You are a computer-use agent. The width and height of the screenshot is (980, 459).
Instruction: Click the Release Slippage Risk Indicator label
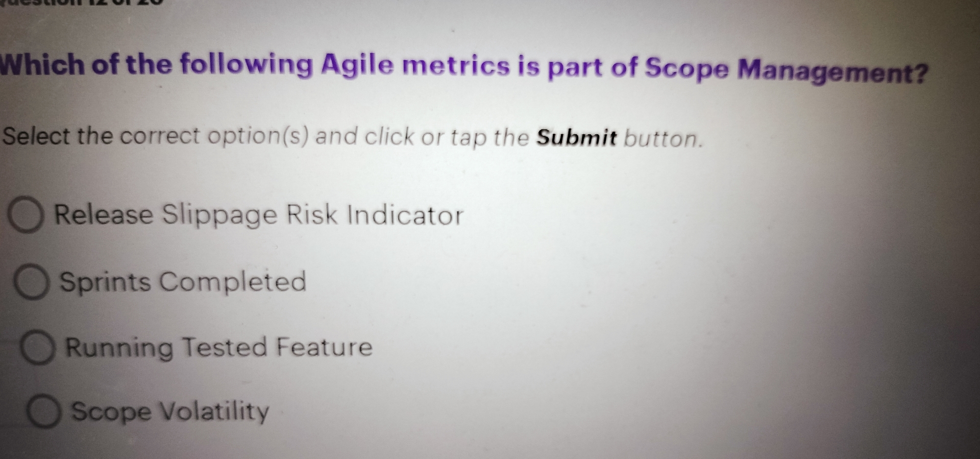point(258,215)
